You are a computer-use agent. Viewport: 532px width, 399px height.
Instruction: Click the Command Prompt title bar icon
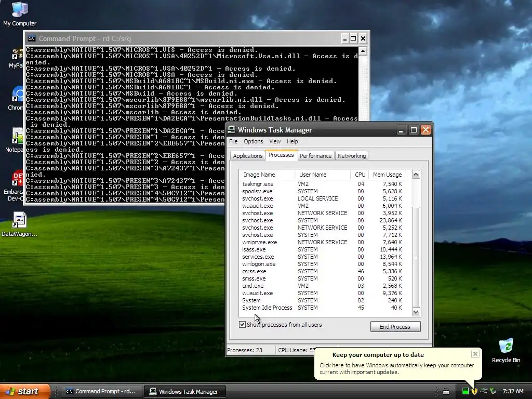pyautogui.click(x=31, y=38)
